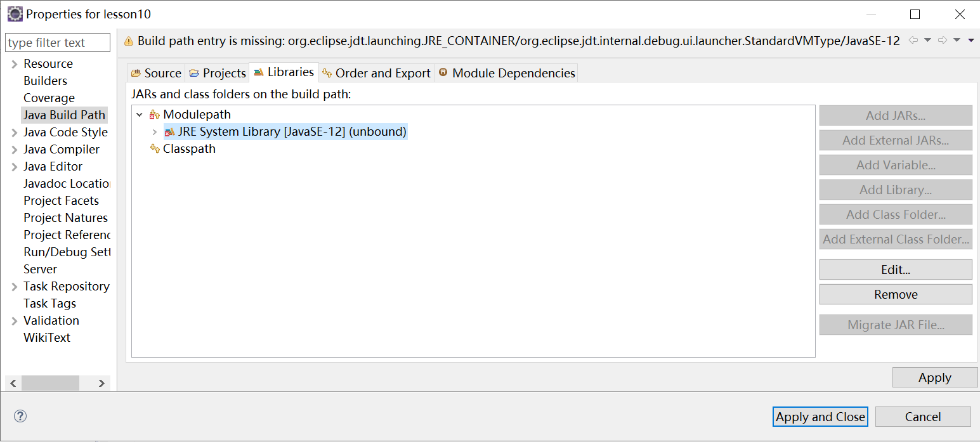Viewport: 980px width, 442px height.
Task: Click the Classpath icon in the build path tree
Action: pyautogui.click(x=155, y=148)
